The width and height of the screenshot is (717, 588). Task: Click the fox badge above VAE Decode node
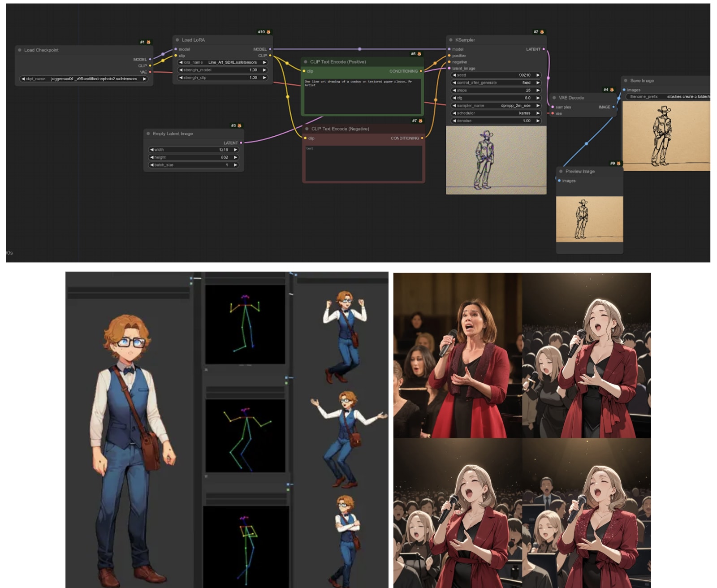pos(612,90)
